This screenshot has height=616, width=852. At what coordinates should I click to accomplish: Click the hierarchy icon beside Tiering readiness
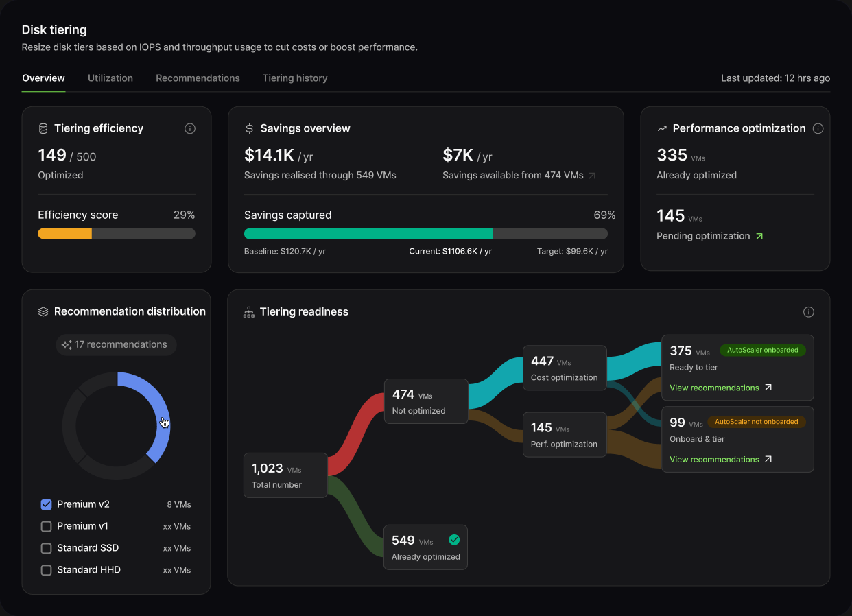pos(249,312)
